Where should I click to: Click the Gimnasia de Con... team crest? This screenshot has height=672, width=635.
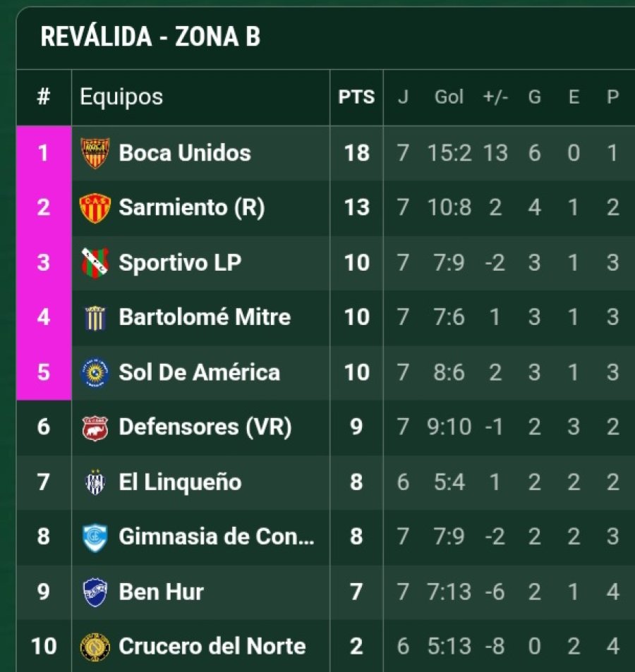coord(95,537)
